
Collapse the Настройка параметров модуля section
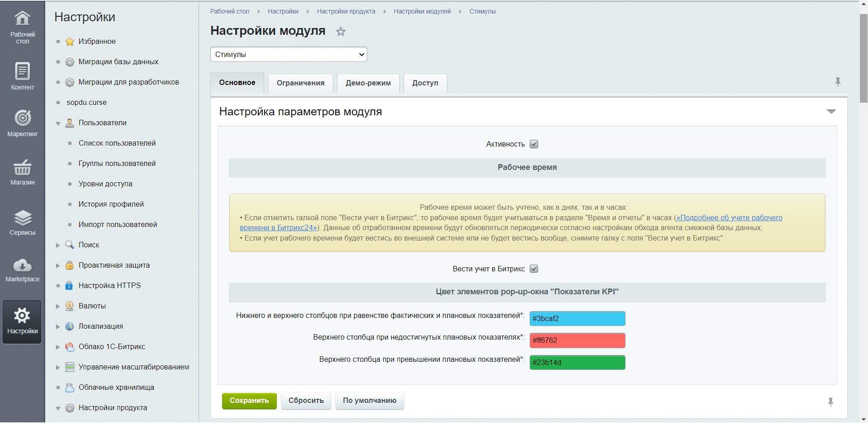(x=831, y=112)
